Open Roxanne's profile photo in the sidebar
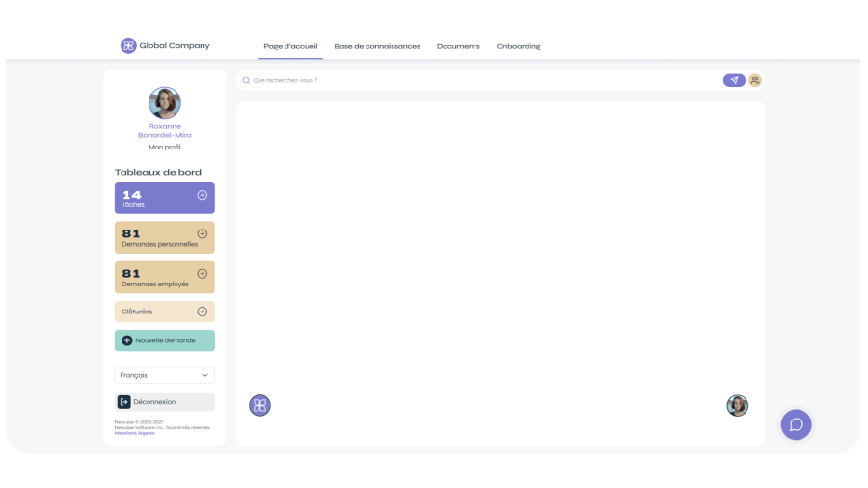The width and height of the screenshot is (868, 488). 164,102
